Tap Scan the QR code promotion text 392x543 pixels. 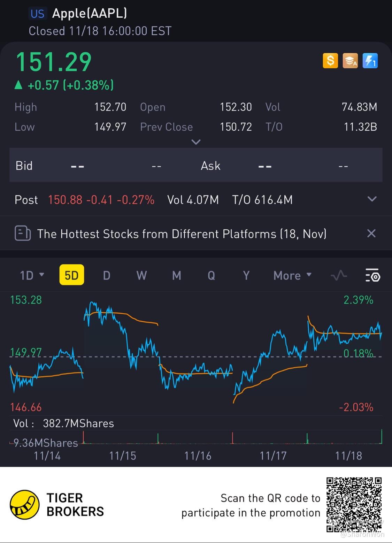coord(251,505)
